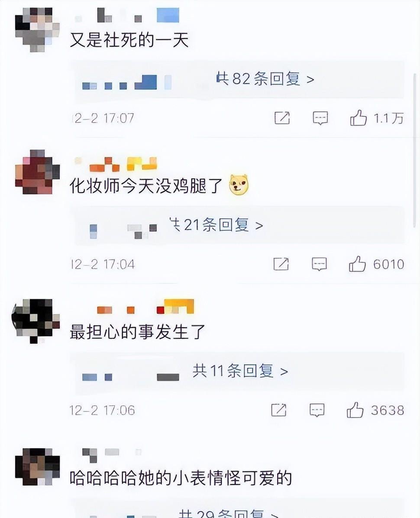This screenshot has width=420, height=518.
Task: Click the vertical scrollbar on right edge
Action: 414,151
